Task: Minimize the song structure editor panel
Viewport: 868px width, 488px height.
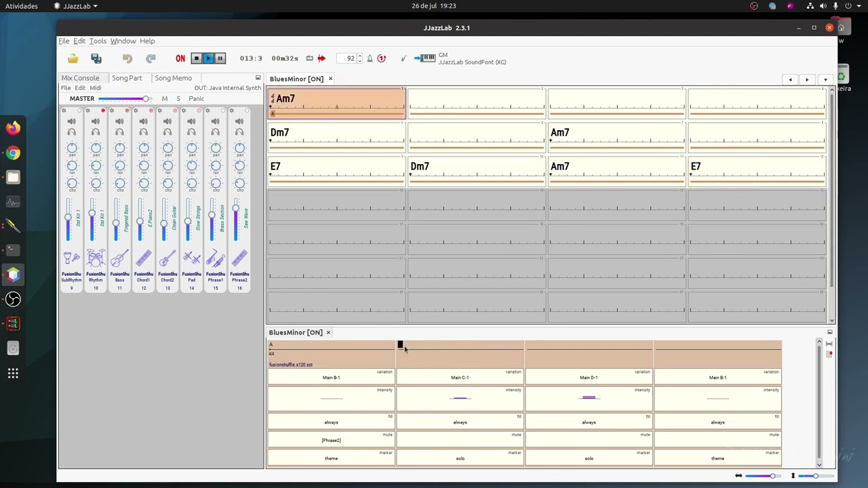Action: 829,332
